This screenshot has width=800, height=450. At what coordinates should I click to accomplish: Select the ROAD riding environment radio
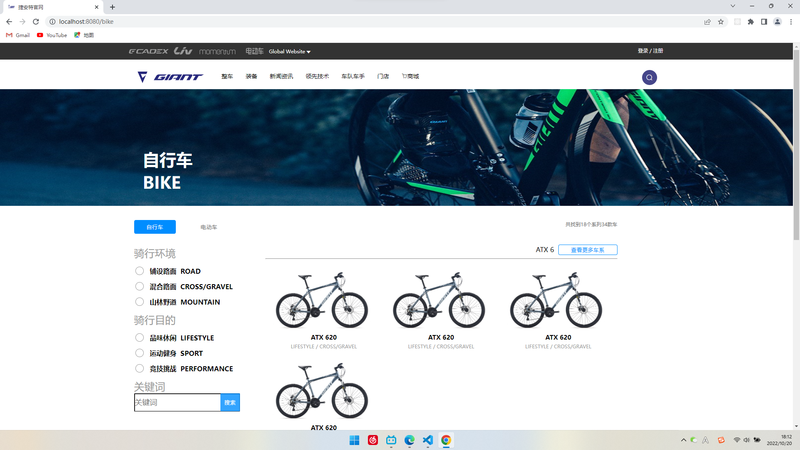coord(139,271)
